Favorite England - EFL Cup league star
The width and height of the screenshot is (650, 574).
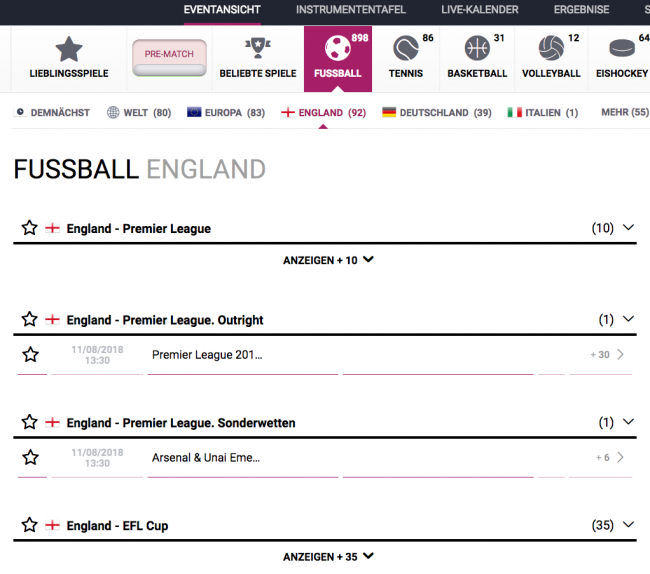[x=30, y=525]
